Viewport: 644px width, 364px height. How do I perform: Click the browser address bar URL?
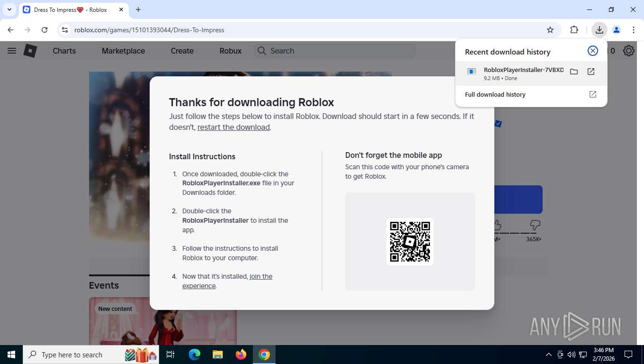(149, 30)
